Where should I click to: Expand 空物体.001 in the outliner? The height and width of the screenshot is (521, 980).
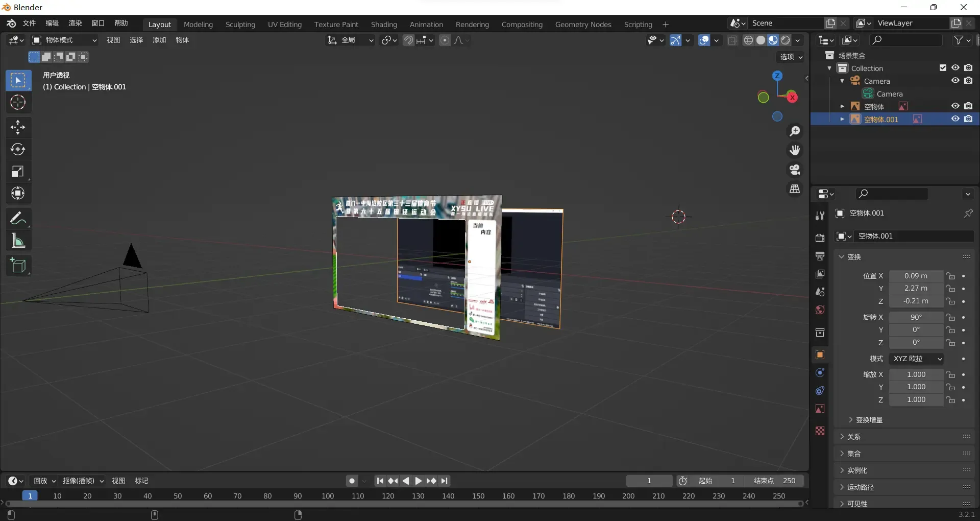(842, 119)
